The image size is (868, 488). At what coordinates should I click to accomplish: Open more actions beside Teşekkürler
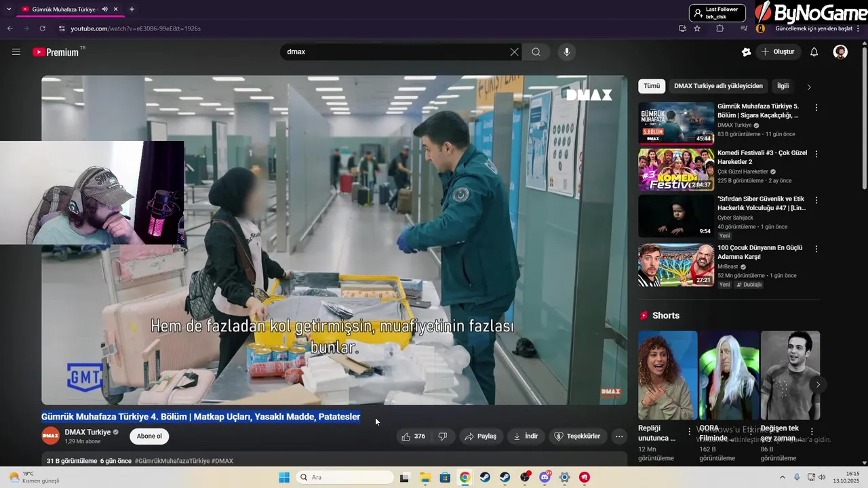click(619, 436)
